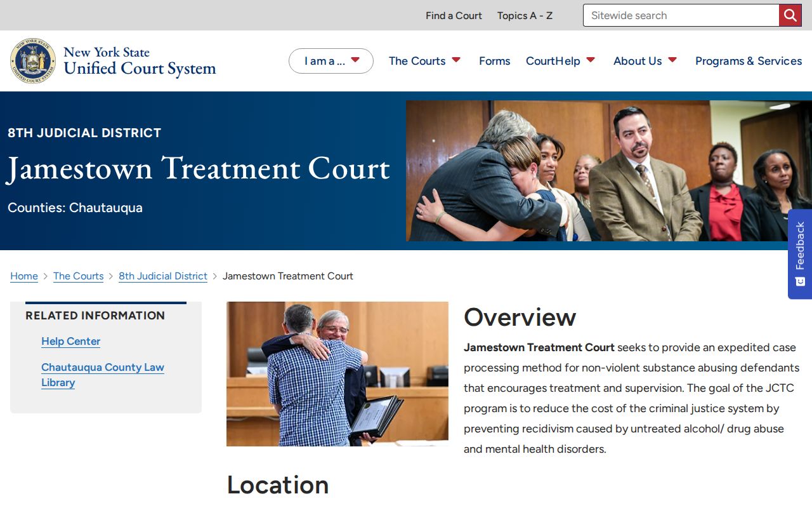Click Unified Court System title text
The image size is (812, 508).
[140, 69]
